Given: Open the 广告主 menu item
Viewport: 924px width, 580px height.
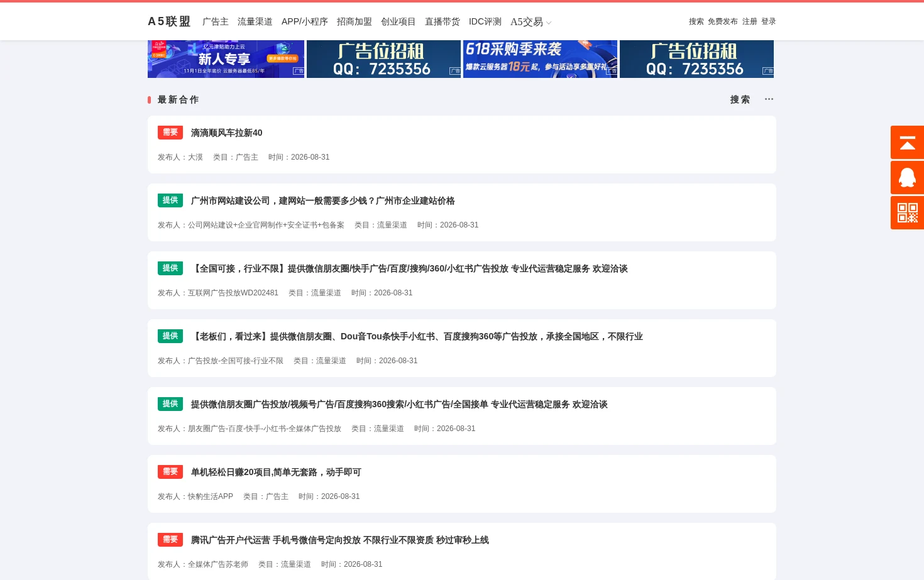Looking at the screenshot, I should tap(216, 21).
